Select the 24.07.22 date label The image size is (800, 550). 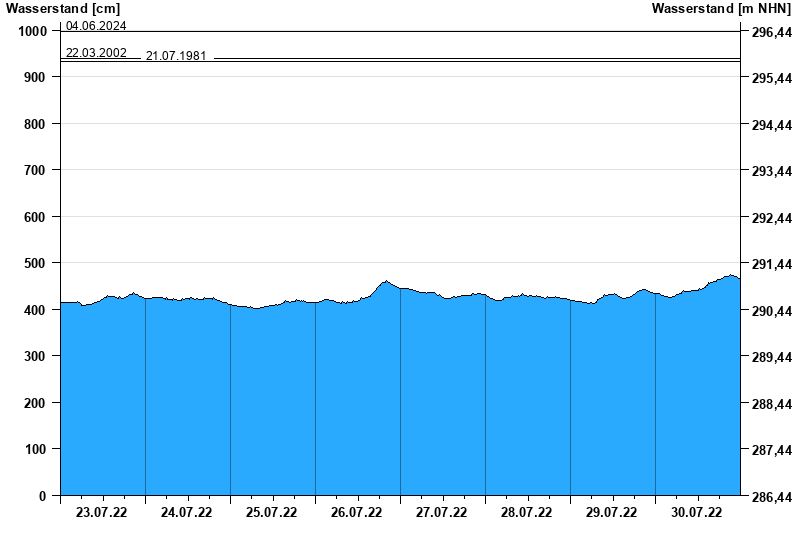coord(187,513)
